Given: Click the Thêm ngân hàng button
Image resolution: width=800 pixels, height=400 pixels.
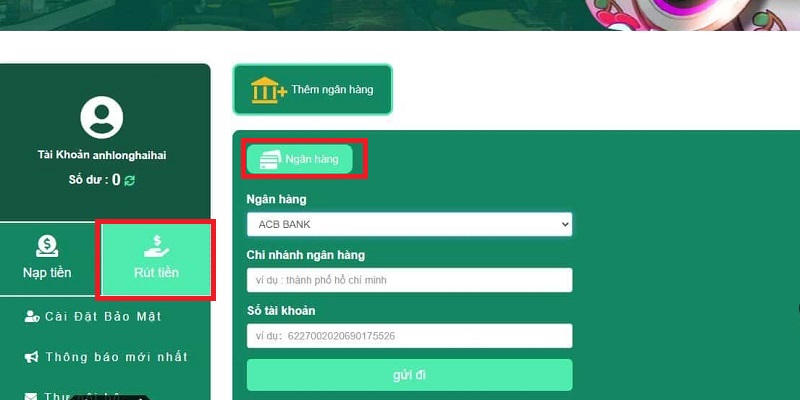Looking at the screenshot, I should coord(313,90).
